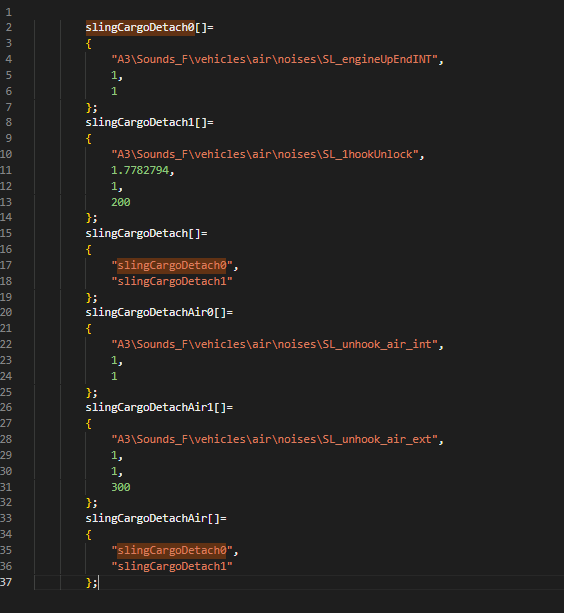Click highlighted "slingCargoDetach0" string on line 17
Screen dimensions: 564x613
point(172,265)
